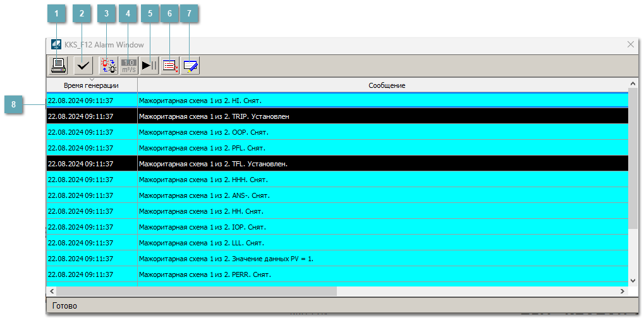
Task: Toggle play/pause of alarm updates
Action: click(149, 65)
